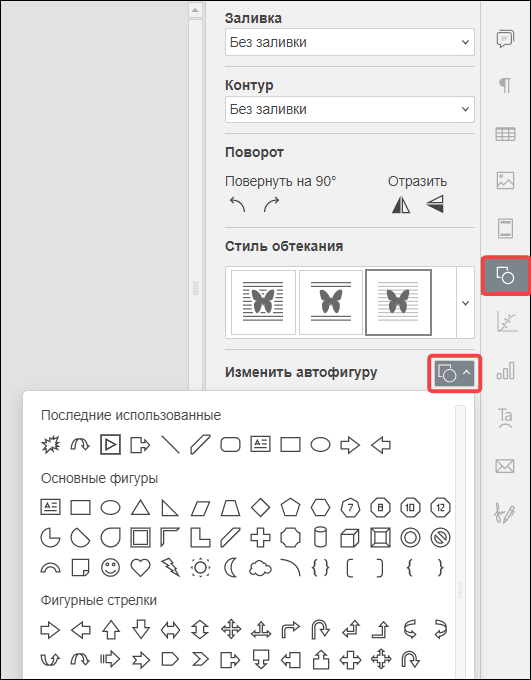Open bar chart icon in sidebar

point(505,371)
